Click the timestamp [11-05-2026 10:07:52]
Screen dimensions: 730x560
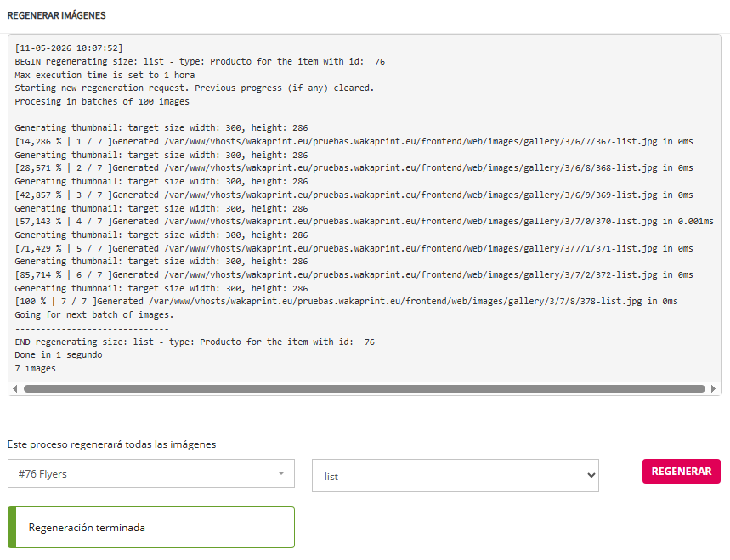[69, 48]
